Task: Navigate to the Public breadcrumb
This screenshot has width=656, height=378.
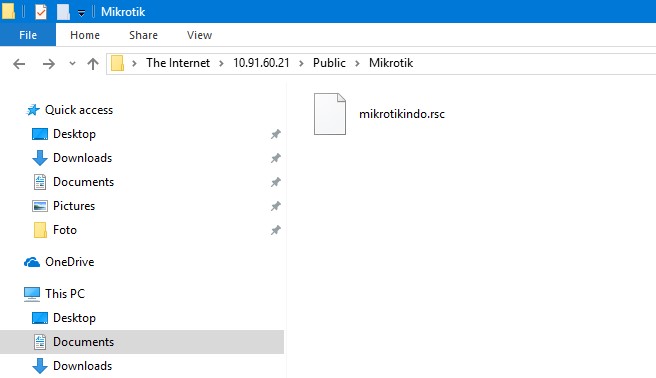Action: point(329,63)
